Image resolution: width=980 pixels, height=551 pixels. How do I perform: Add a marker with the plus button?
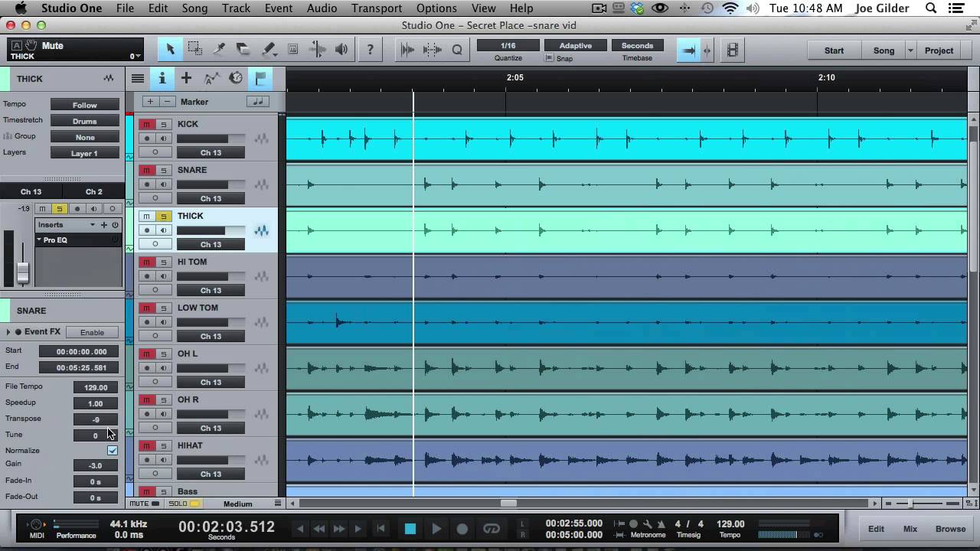150,102
